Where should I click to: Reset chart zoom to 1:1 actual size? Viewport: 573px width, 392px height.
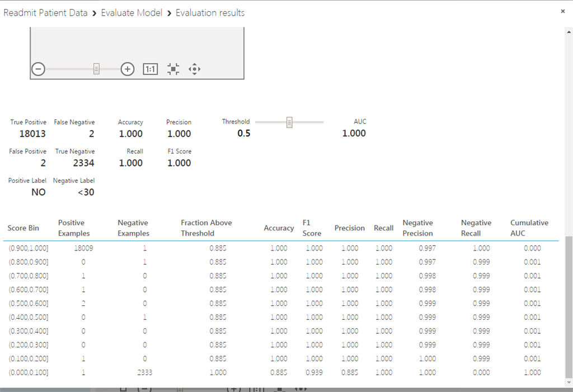click(150, 69)
